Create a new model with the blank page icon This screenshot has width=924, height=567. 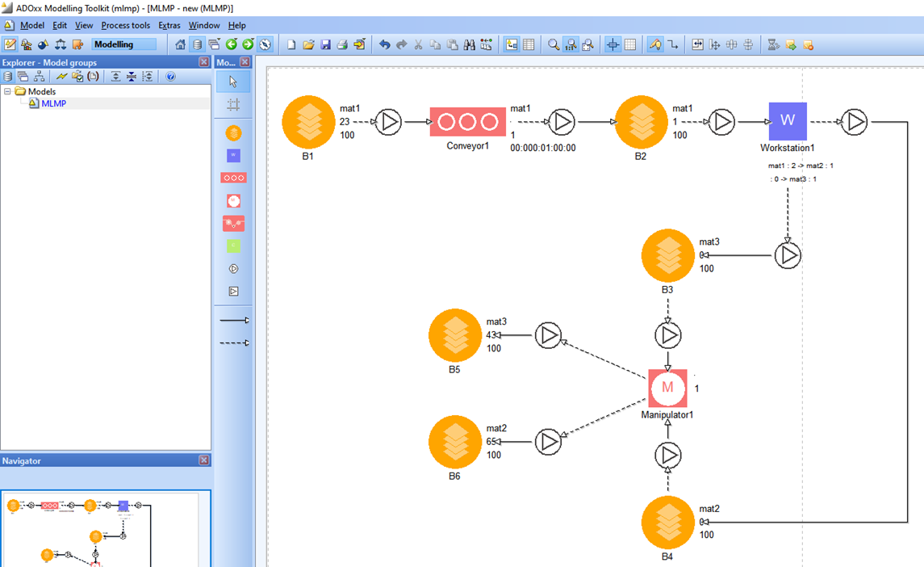[x=291, y=44]
